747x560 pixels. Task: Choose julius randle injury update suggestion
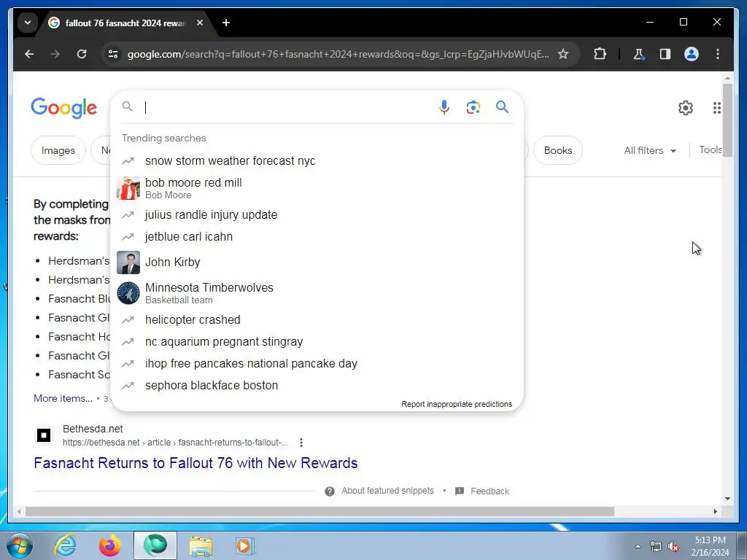click(317, 215)
